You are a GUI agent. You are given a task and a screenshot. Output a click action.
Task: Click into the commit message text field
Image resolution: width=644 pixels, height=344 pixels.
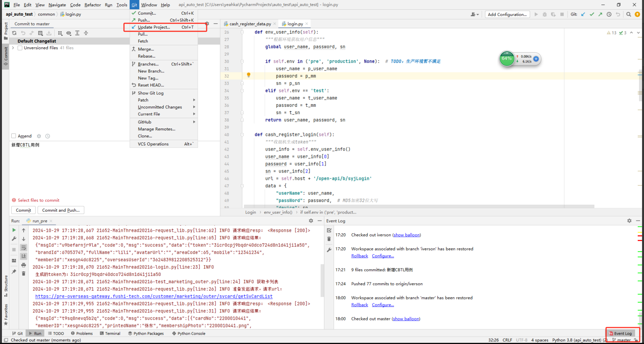pyautogui.click(x=114, y=168)
